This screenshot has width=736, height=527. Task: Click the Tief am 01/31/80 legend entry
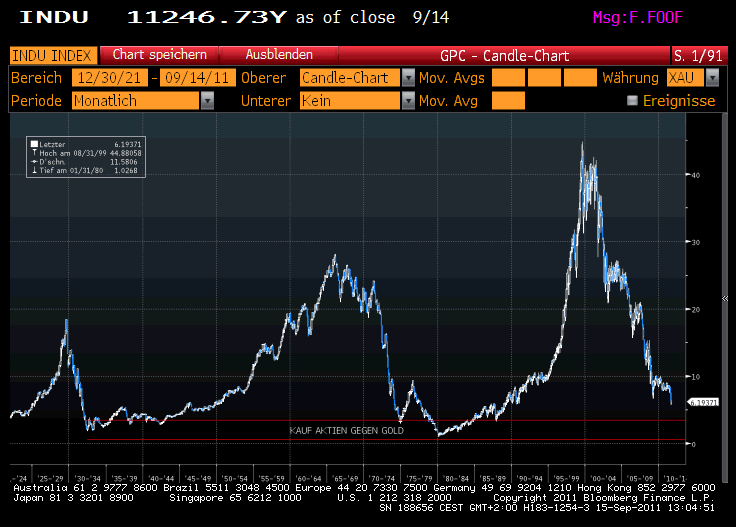click(x=86, y=170)
